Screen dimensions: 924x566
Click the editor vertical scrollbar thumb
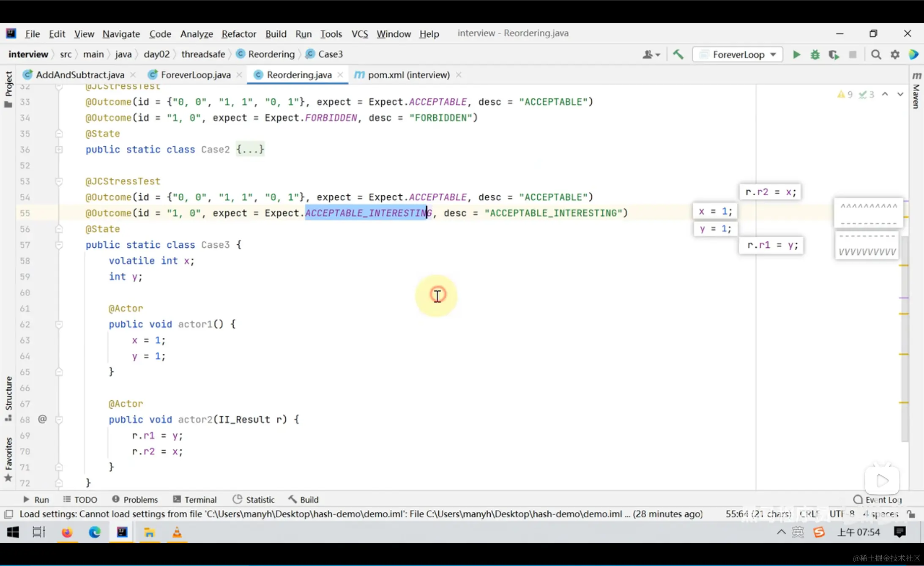904,338
